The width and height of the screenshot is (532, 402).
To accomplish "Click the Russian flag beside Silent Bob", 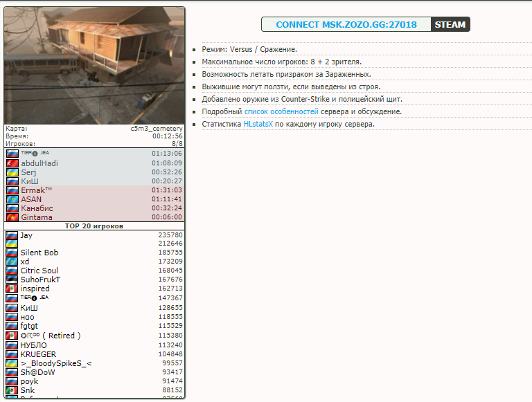I will click(12, 253).
